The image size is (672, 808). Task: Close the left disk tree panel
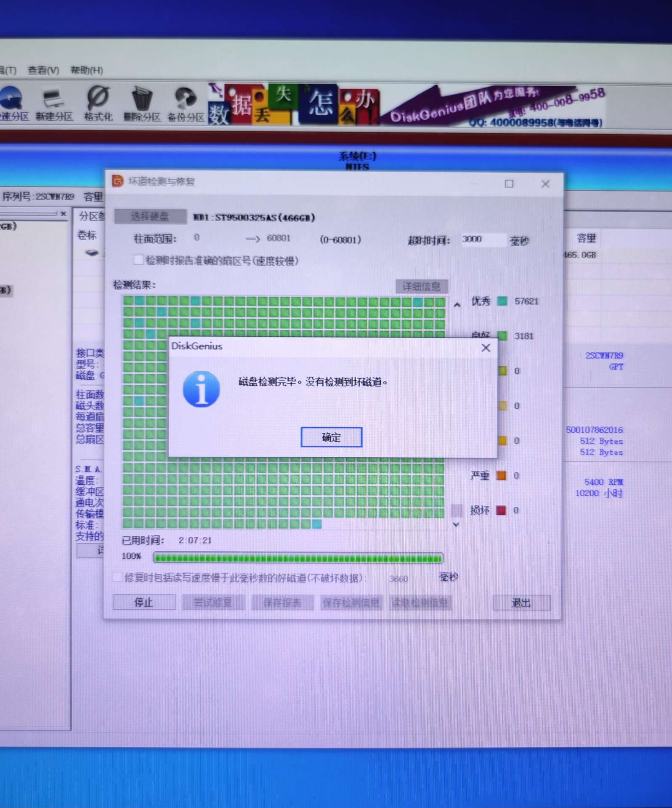[64, 214]
